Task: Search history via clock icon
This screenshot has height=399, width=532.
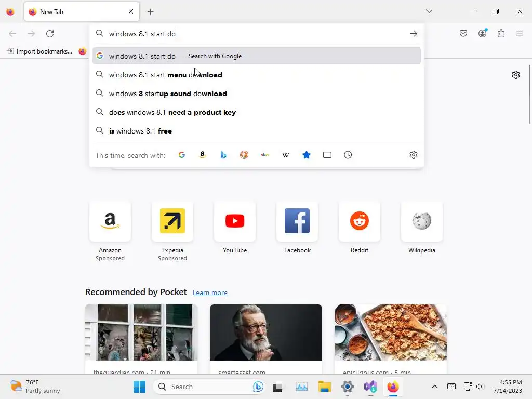Action: (x=348, y=155)
